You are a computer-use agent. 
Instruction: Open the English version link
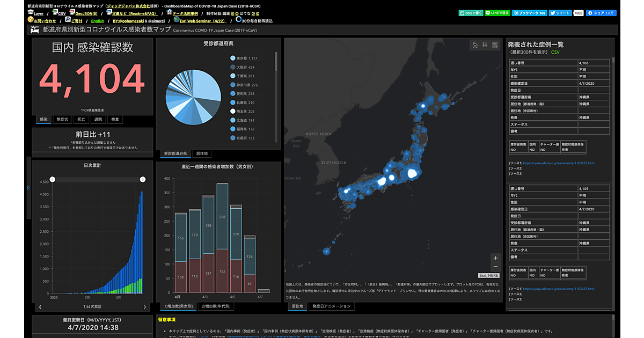(98, 21)
